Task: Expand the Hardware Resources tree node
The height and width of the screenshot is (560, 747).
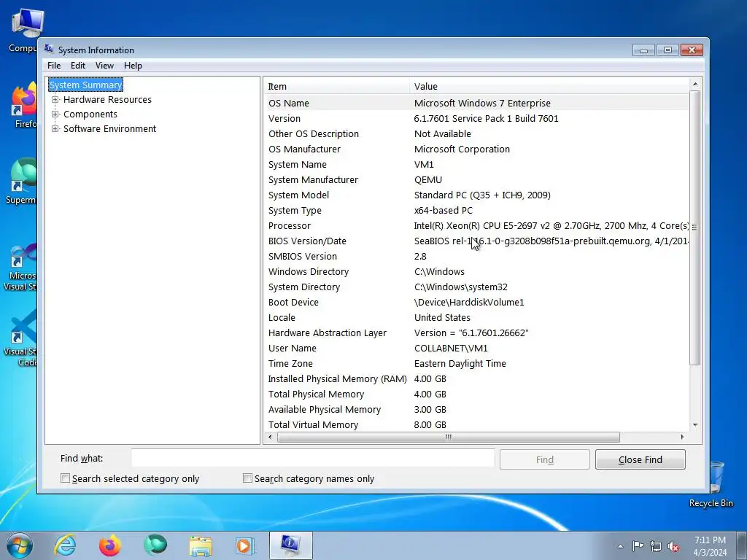Action: click(x=55, y=99)
